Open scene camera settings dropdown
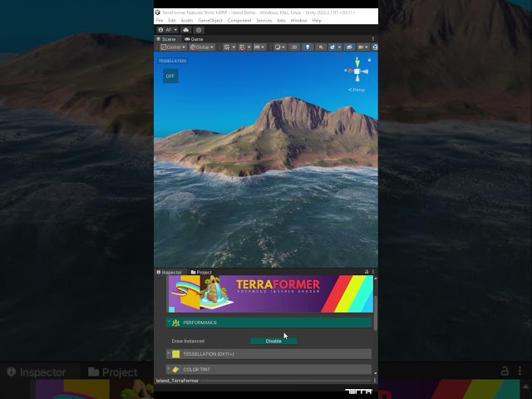The width and height of the screenshot is (532, 399). [363, 47]
